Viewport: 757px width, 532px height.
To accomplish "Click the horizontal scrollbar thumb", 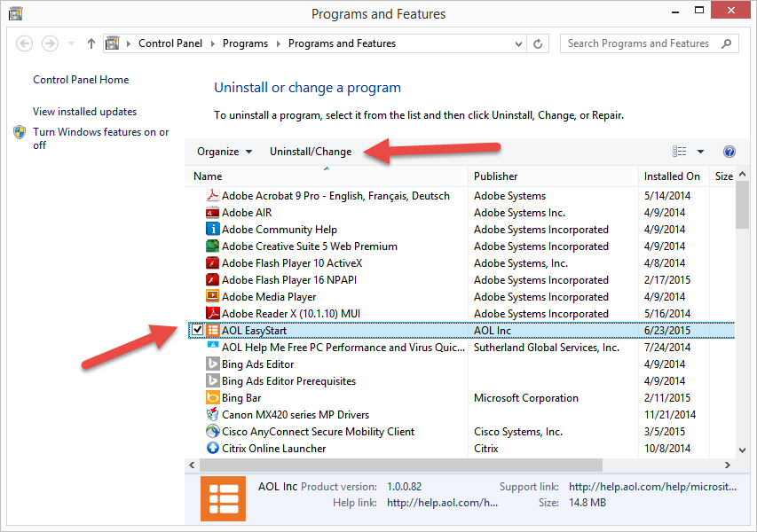I will point(401,465).
